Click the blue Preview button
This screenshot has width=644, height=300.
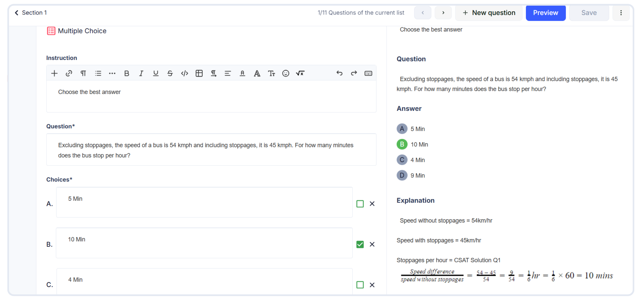pos(546,13)
